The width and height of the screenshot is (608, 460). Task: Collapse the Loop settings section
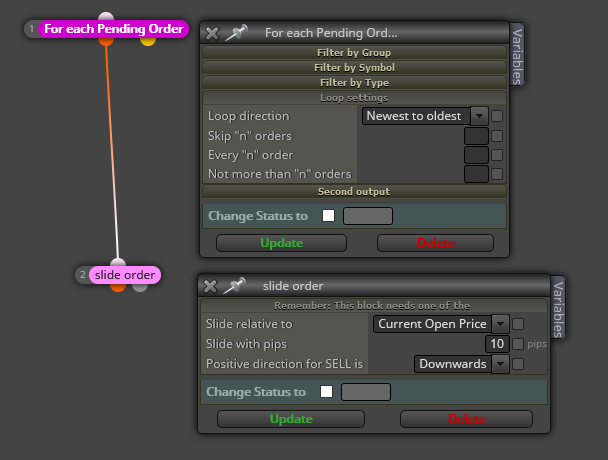[354, 98]
